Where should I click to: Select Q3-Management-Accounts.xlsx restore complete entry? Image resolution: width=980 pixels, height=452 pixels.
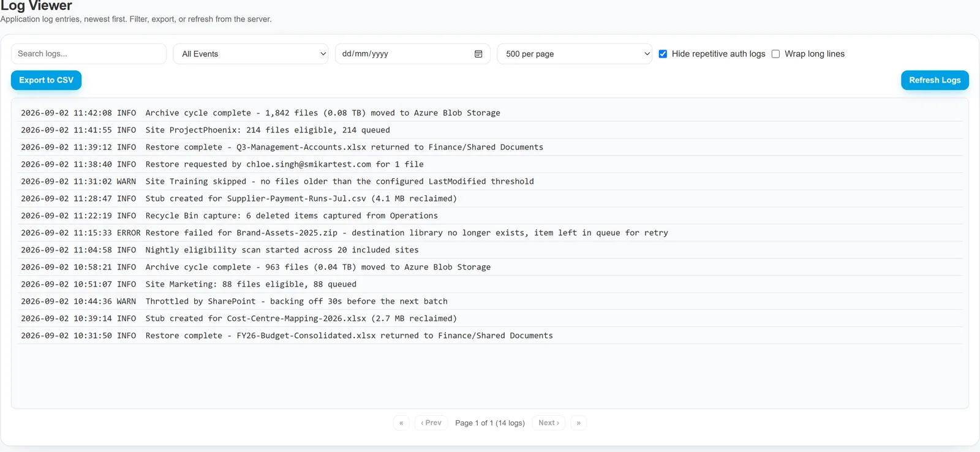point(490,147)
